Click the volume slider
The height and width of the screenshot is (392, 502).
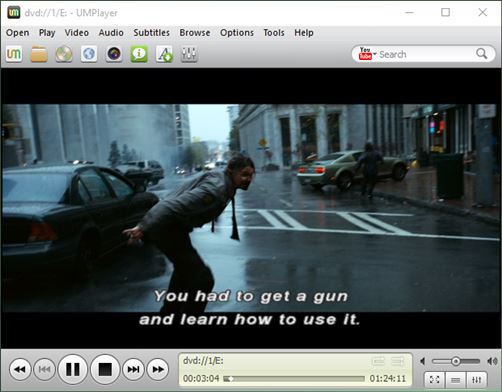[x=456, y=361]
